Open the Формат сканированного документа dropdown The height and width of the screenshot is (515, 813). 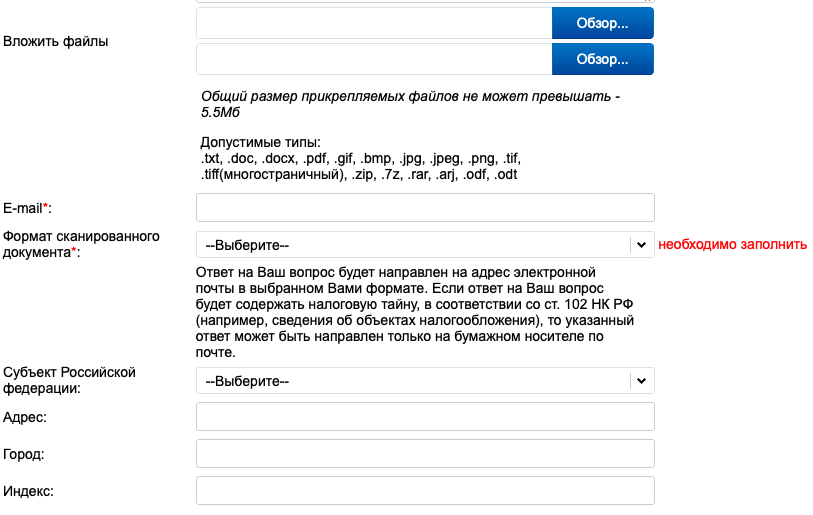coord(425,245)
